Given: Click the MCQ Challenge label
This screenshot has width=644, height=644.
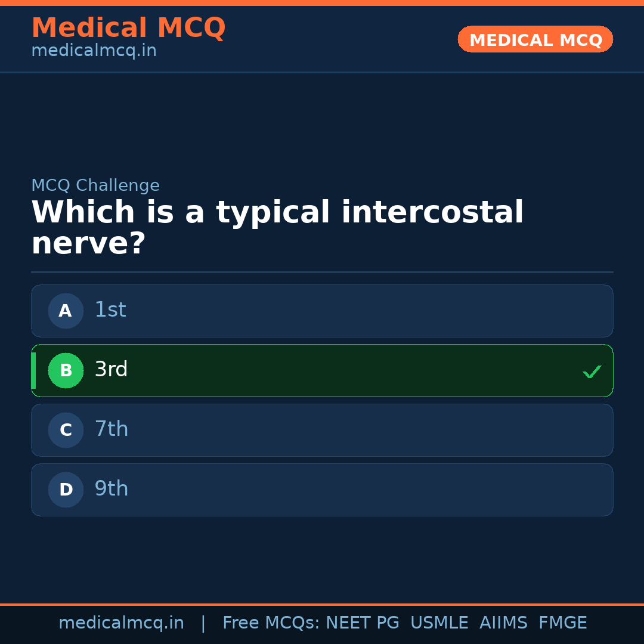Looking at the screenshot, I should point(95,185).
